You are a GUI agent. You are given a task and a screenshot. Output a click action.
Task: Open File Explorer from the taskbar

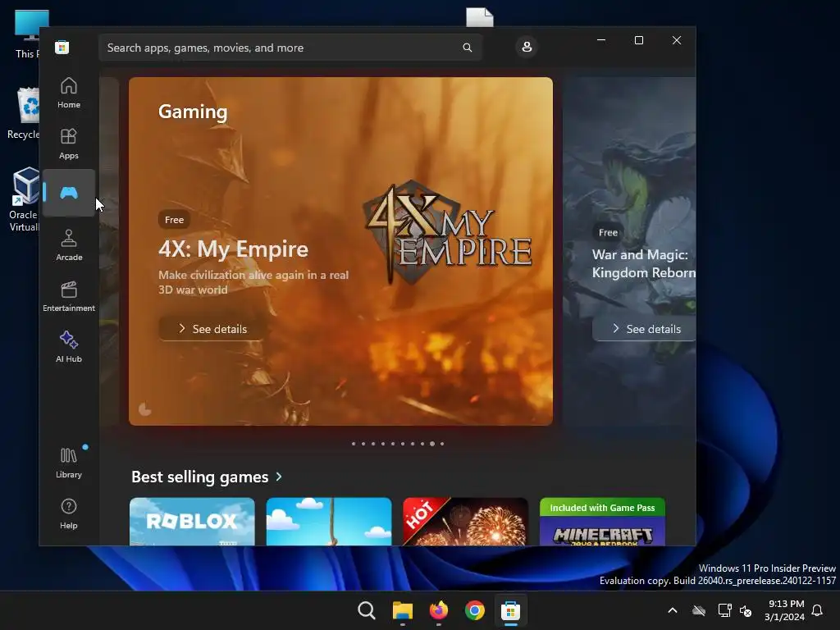(402, 610)
